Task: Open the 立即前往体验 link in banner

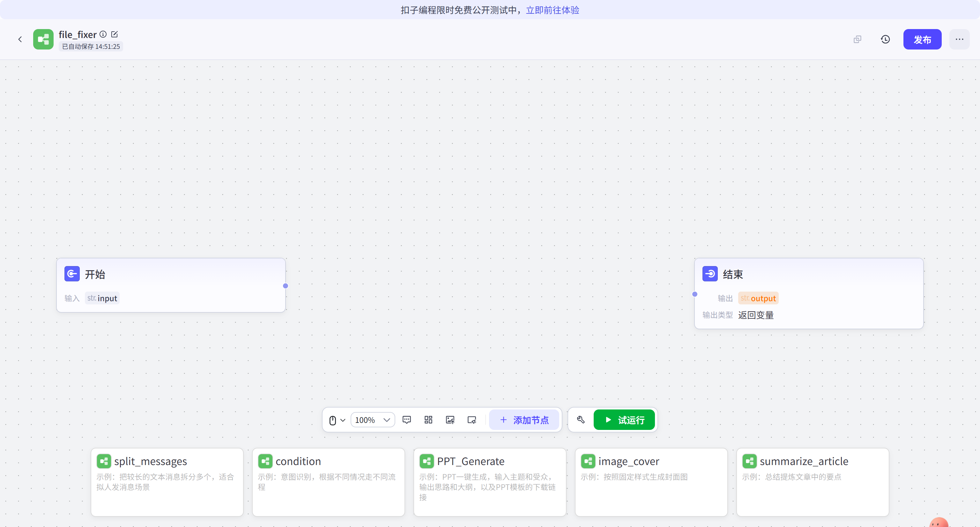Action: tap(553, 10)
